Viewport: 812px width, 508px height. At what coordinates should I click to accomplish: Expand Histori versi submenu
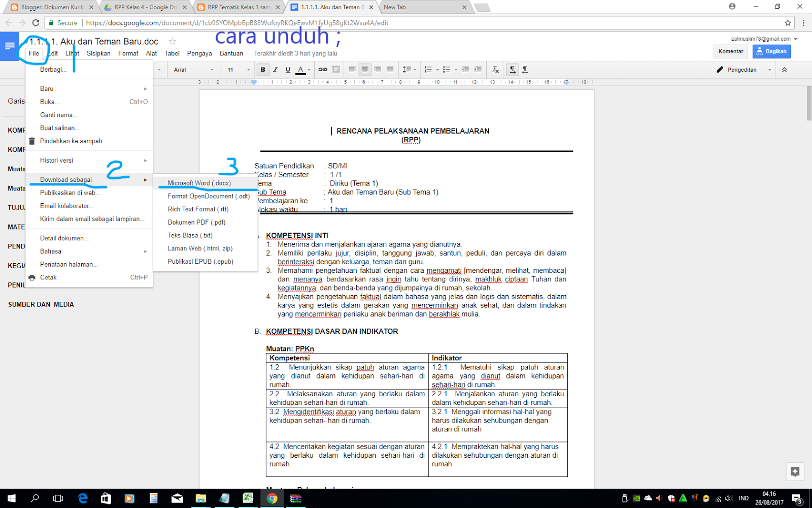(x=89, y=160)
